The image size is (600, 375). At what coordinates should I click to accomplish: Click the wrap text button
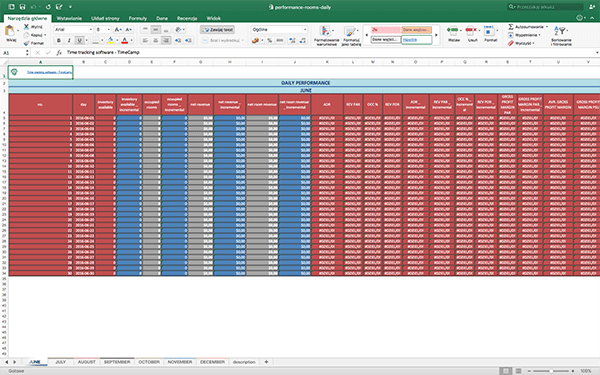(217, 29)
